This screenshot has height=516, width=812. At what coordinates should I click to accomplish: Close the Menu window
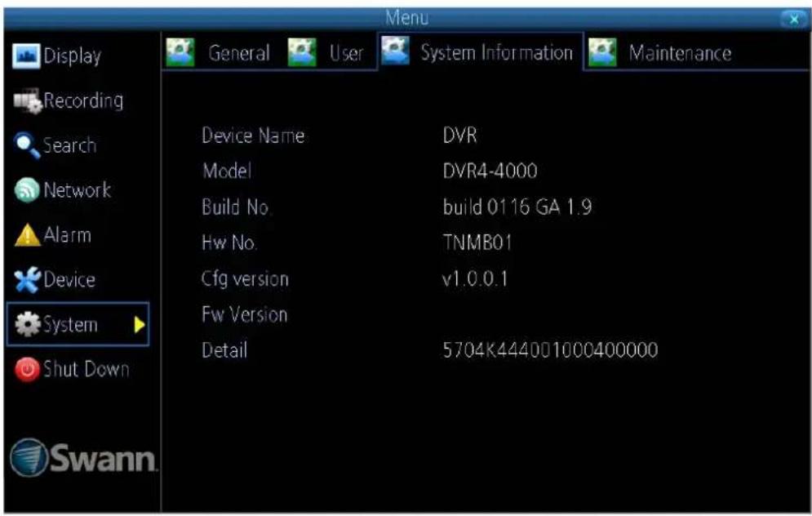(794, 19)
